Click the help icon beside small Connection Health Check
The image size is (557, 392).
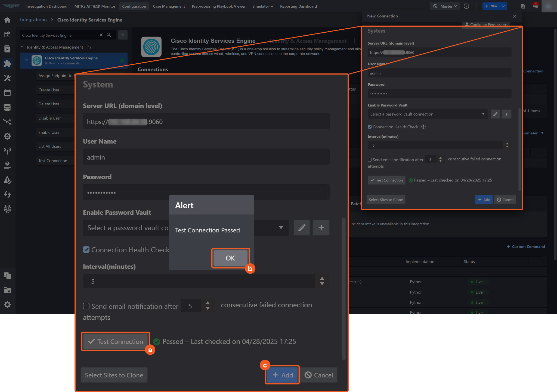423,127
